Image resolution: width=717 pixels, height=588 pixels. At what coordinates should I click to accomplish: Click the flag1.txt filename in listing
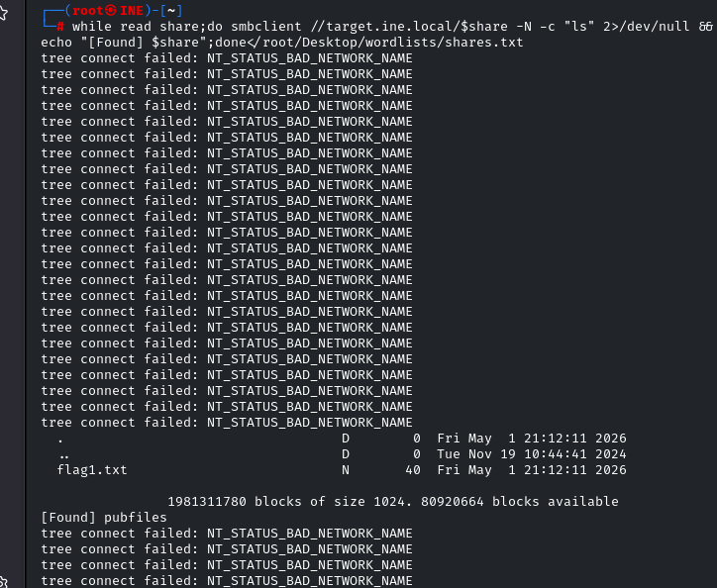pyautogui.click(x=92, y=470)
